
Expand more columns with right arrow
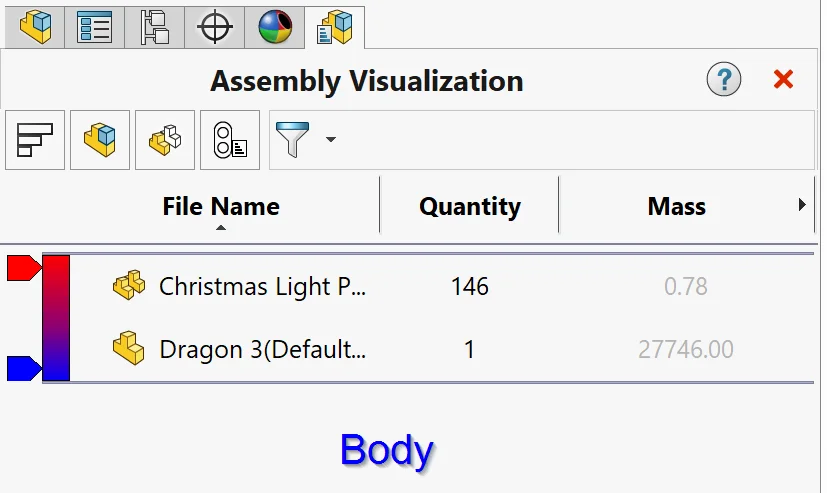802,205
